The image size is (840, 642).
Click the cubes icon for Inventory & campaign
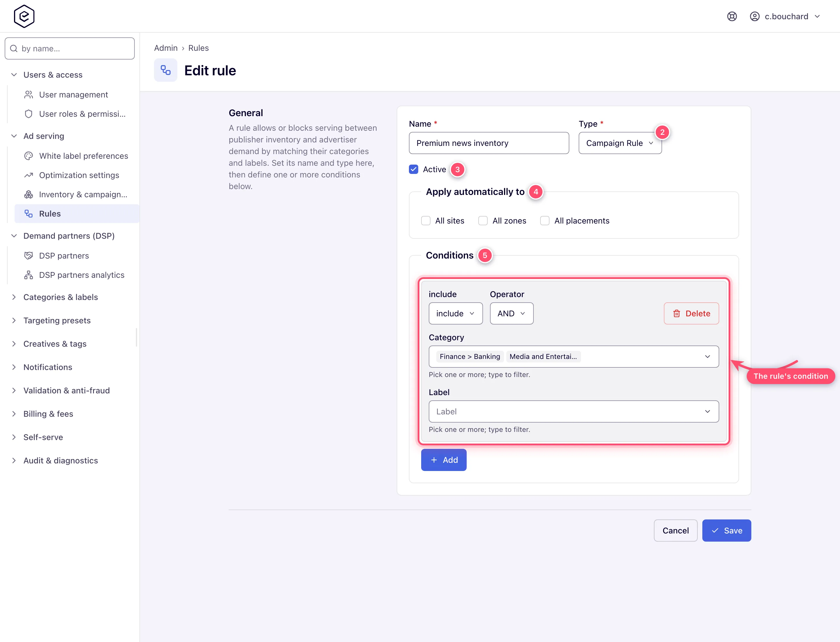(29, 195)
